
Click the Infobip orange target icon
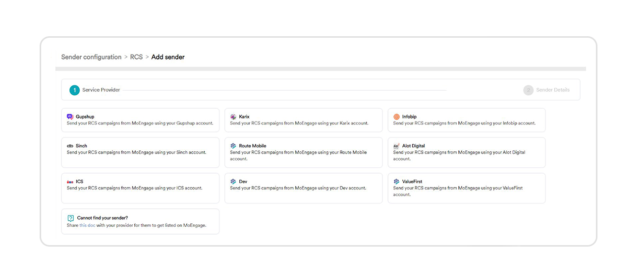click(396, 117)
